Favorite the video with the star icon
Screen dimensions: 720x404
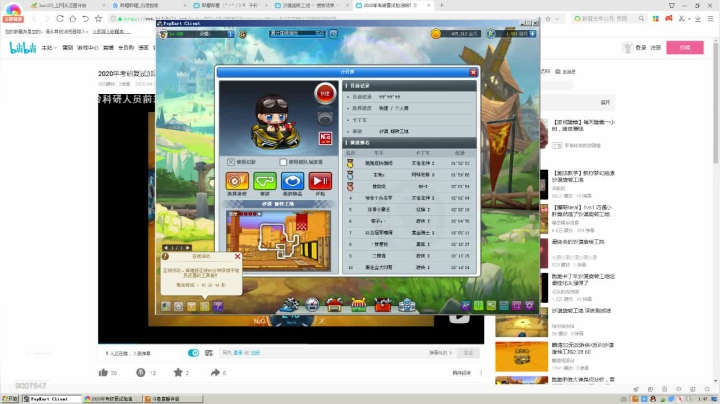tap(178, 372)
